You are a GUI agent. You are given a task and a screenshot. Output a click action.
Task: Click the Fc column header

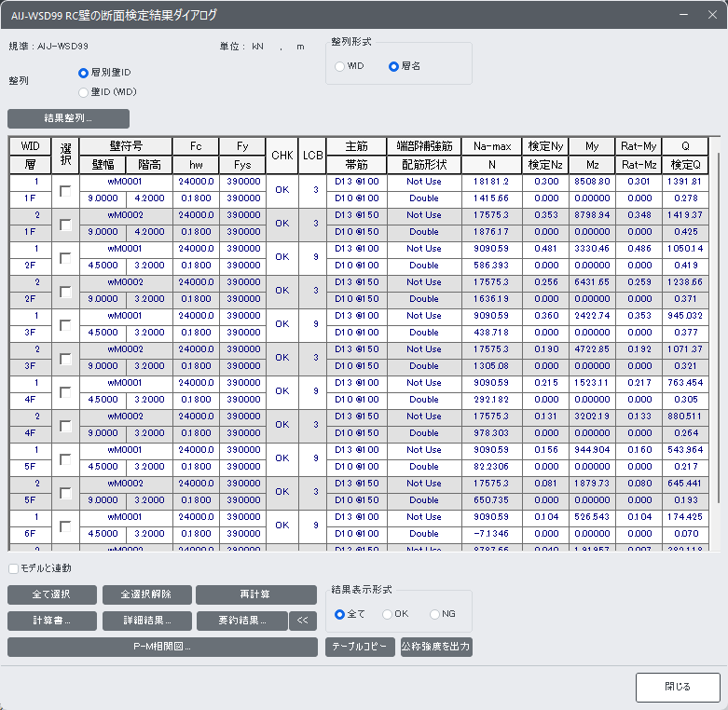196,146
